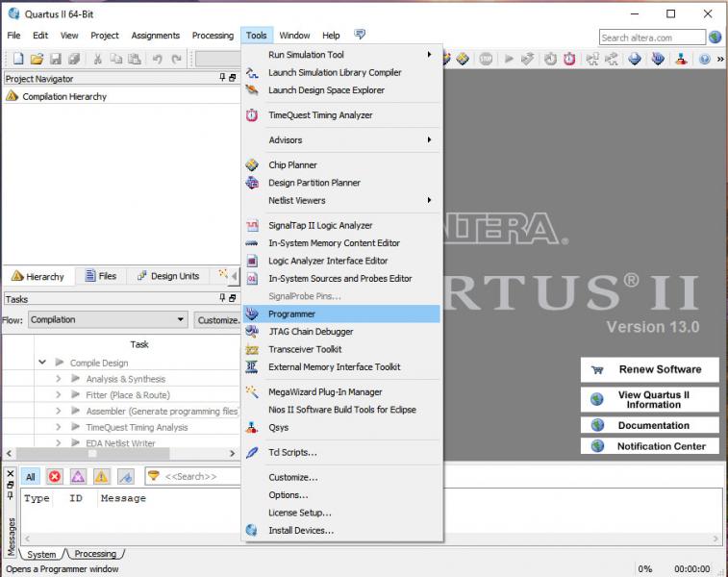Click the Help icon in the toolbar
Screen dimensions: 728x577
tap(705, 60)
